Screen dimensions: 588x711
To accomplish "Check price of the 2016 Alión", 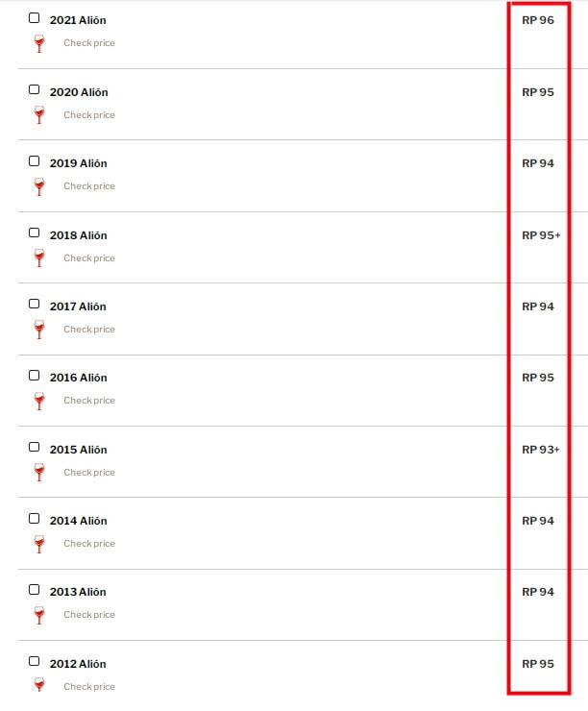I will coord(89,401).
